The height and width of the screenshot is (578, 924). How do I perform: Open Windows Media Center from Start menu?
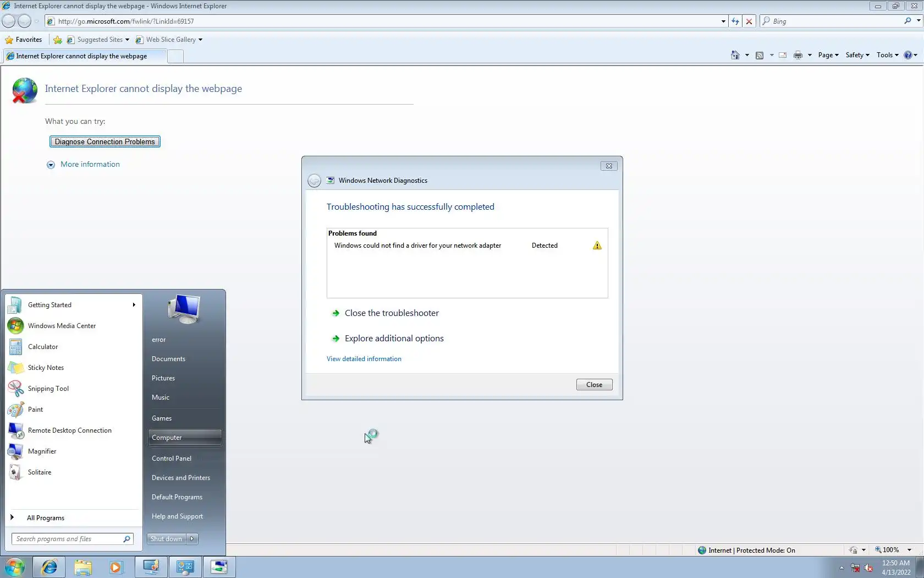pyautogui.click(x=73, y=326)
